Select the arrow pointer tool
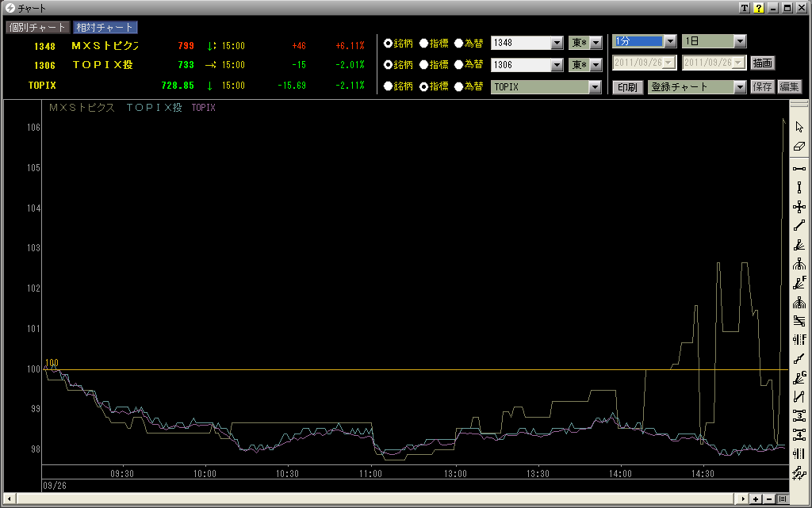Image resolution: width=812 pixels, height=508 pixels. (x=799, y=127)
